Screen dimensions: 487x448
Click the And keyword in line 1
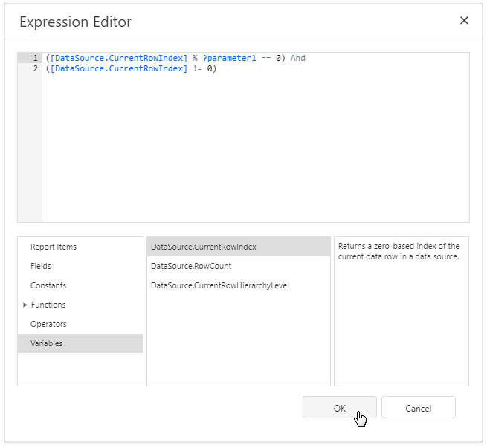point(298,58)
